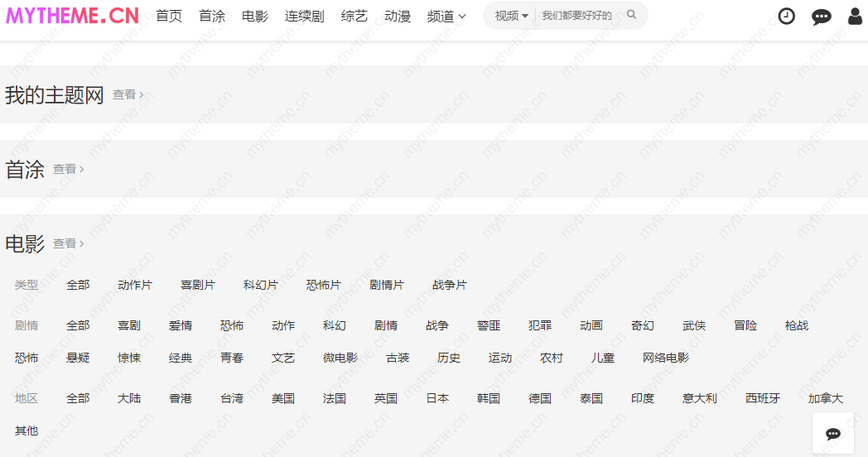Click 查看 next to 电影 section
This screenshot has width=868, height=457.
68,244
